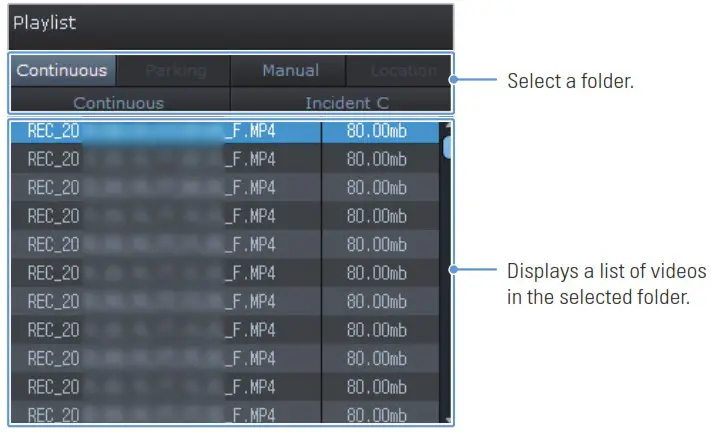Image resolution: width=711 pixels, height=432 pixels.
Task: Click the scrollbar down arrow at bottom
Action: [447, 420]
